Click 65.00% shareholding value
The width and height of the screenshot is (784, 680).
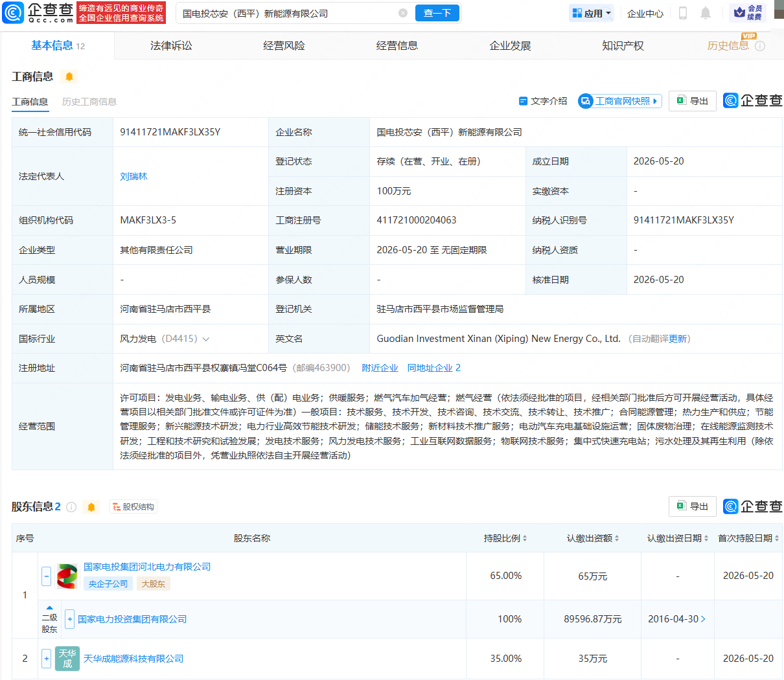click(506, 576)
